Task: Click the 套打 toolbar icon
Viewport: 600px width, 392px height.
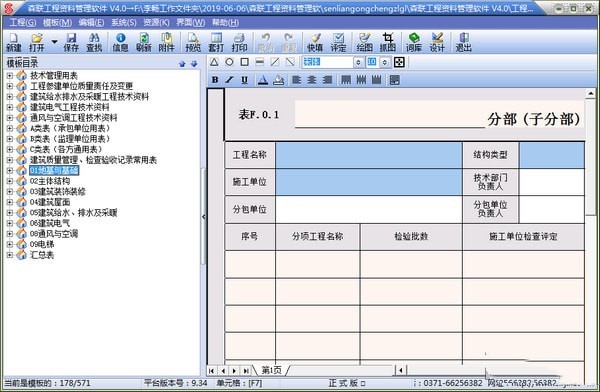Action: [216, 42]
